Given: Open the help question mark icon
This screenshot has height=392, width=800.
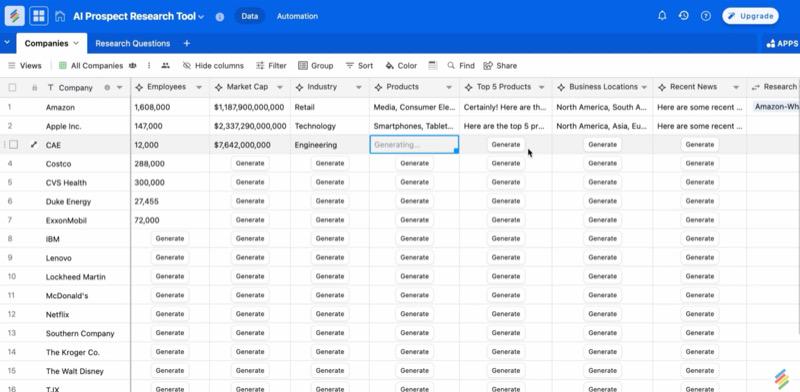Looking at the screenshot, I should tap(706, 16).
